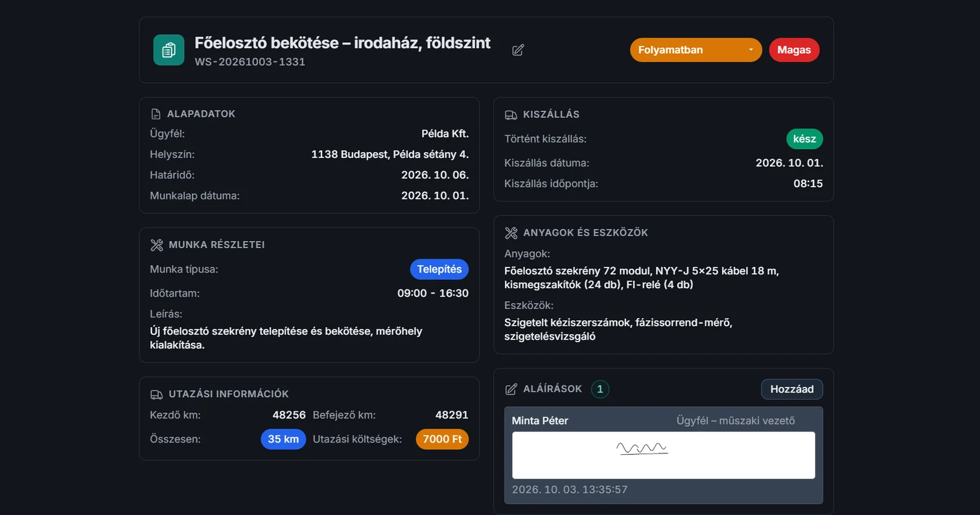980x515 pixels.
Task: Click the ending km value 48291
Action: (x=452, y=415)
